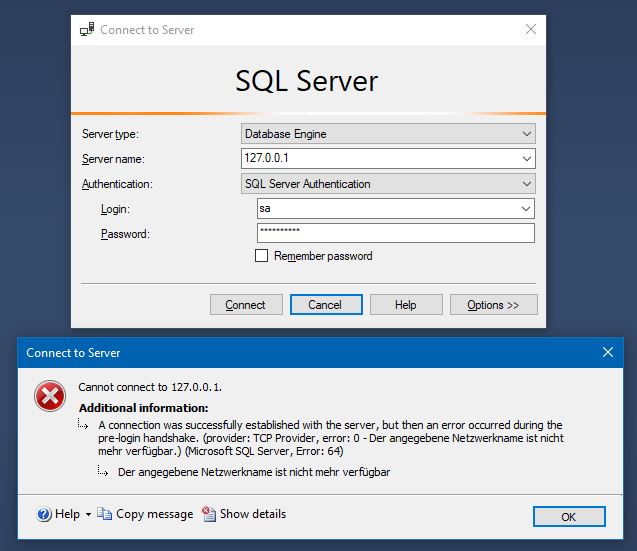This screenshot has width=637, height=551.
Task: Open the Help dropdown arrow in error dialog
Action: [88, 514]
